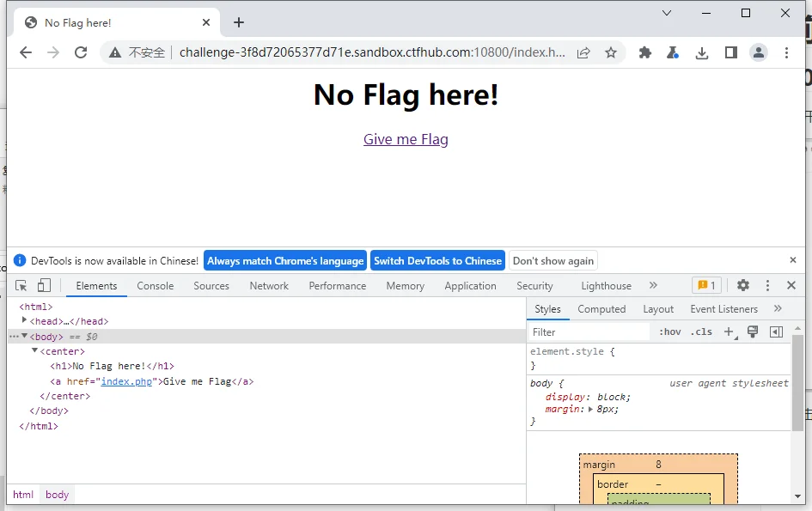The height and width of the screenshot is (511, 812).
Task: Open the Chrome side panel
Action: click(730, 52)
